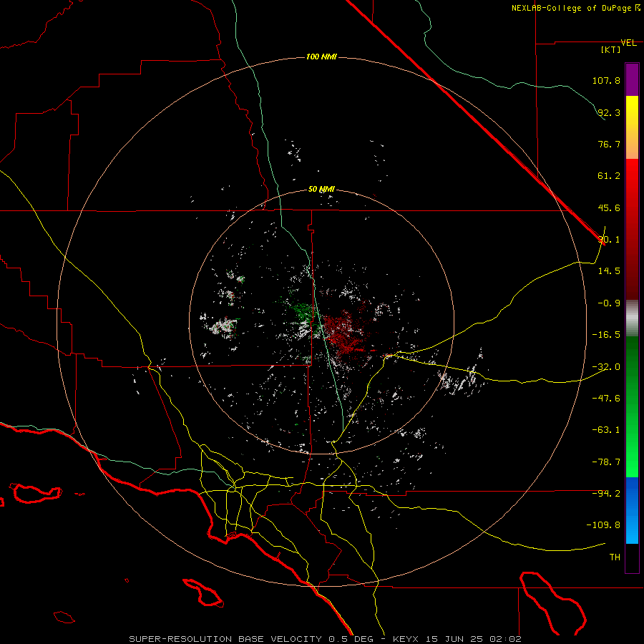The image size is (644, 644).
Task: Click the [KT] units label
Action: (611, 49)
